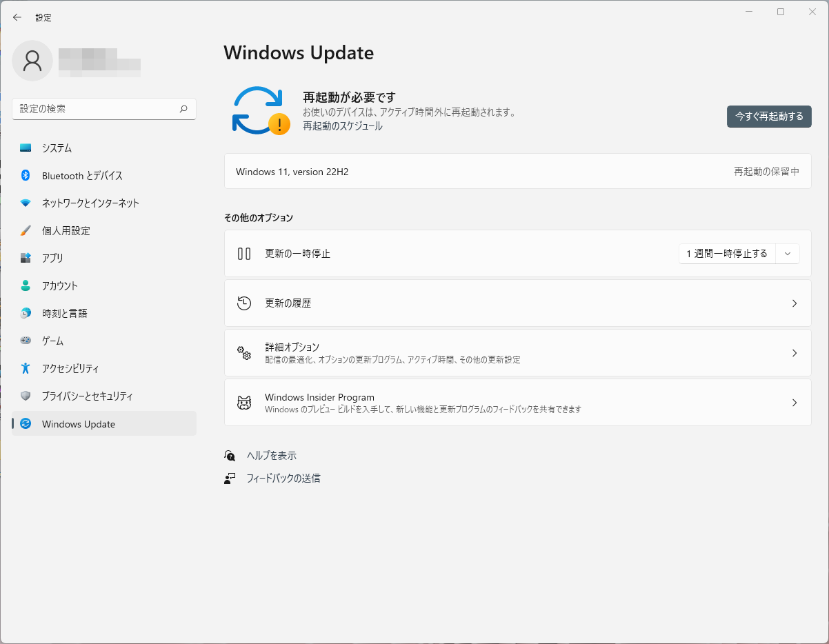Go to Bluetooth とデバイス settings
Viewport: 829px width, 644px height.
[104, 176]
